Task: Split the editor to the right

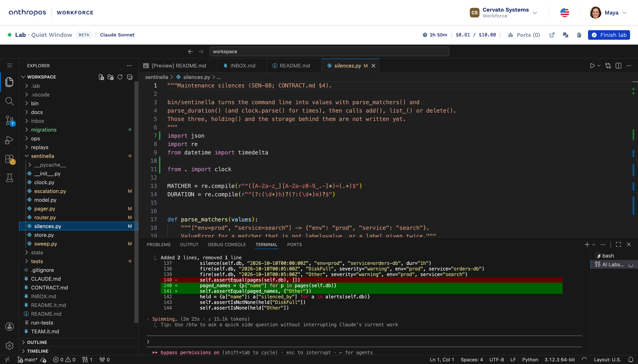Action: pos(619,66)
